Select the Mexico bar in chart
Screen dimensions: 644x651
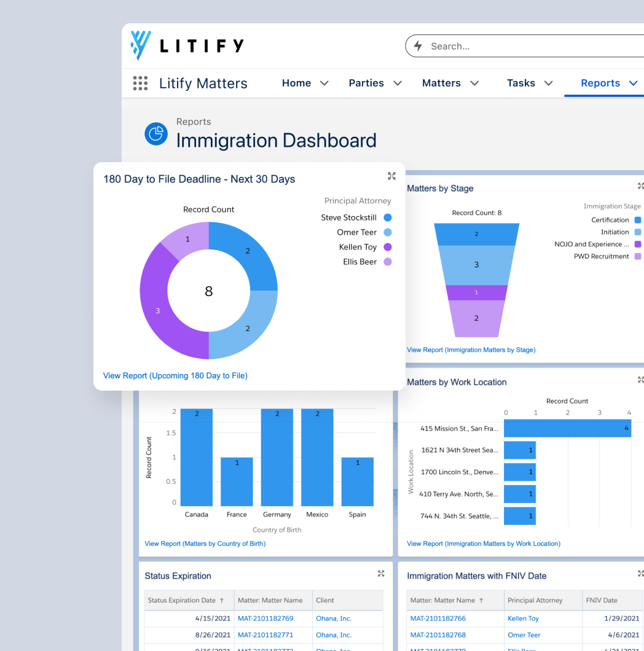(x=317, y=457)
